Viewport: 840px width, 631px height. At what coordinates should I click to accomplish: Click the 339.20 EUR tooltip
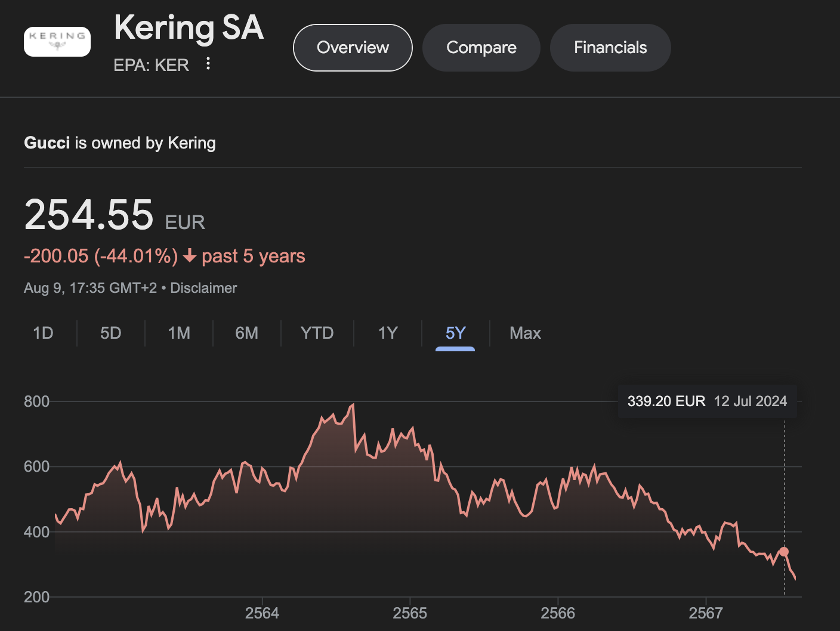(708, 401)
